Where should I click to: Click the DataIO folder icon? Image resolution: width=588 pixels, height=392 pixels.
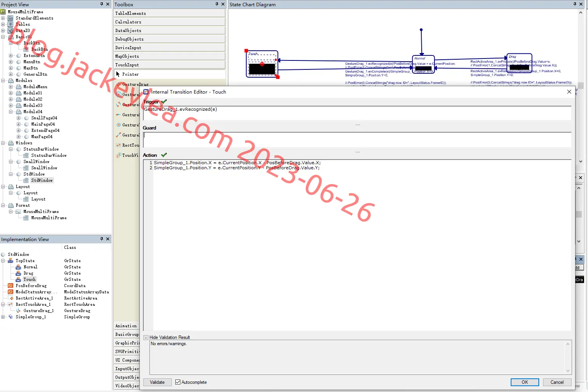(11, 30)
